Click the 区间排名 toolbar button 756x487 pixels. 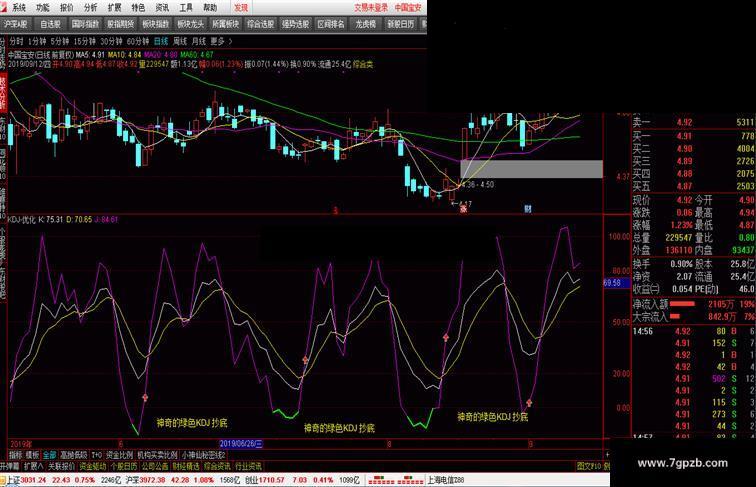(331, 24)
